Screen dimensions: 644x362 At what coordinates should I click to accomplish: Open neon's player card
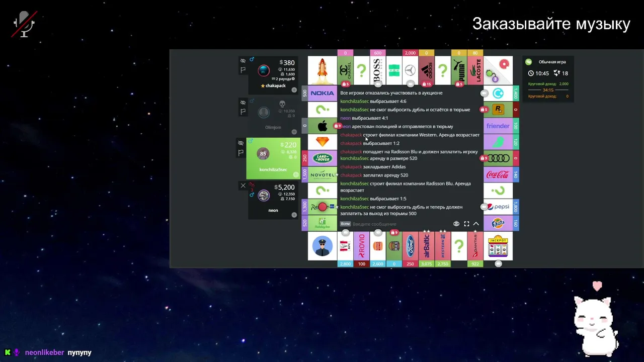[273, 200]
